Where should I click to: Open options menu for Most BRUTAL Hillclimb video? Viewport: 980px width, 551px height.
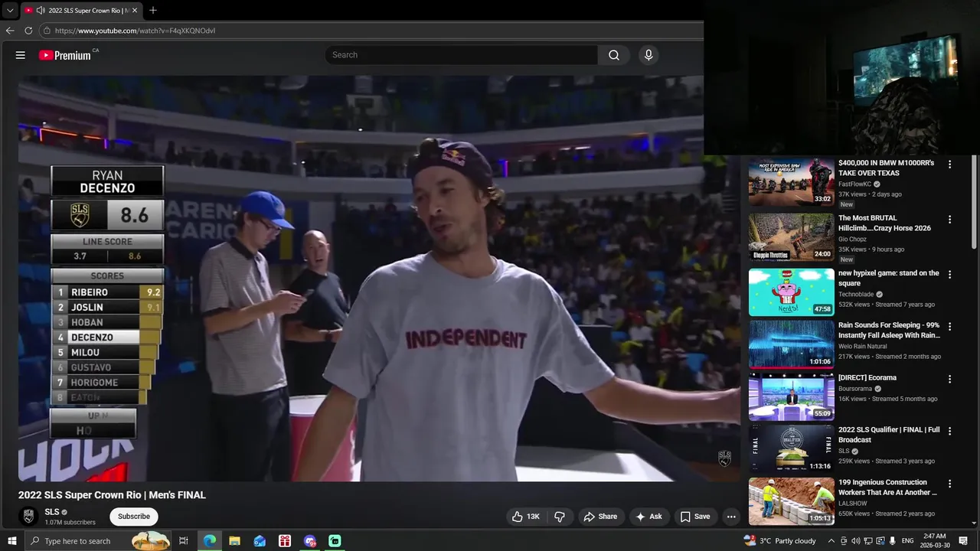tap(950, 220)
